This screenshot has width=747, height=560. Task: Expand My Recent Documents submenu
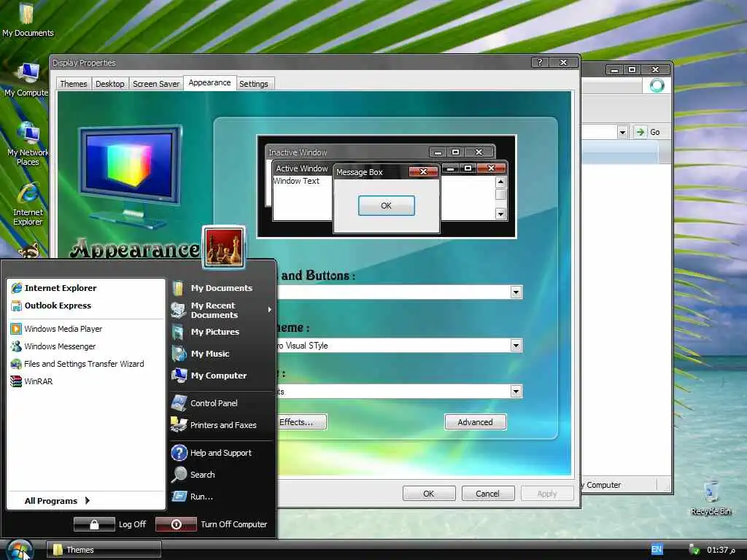coord(223,309)
